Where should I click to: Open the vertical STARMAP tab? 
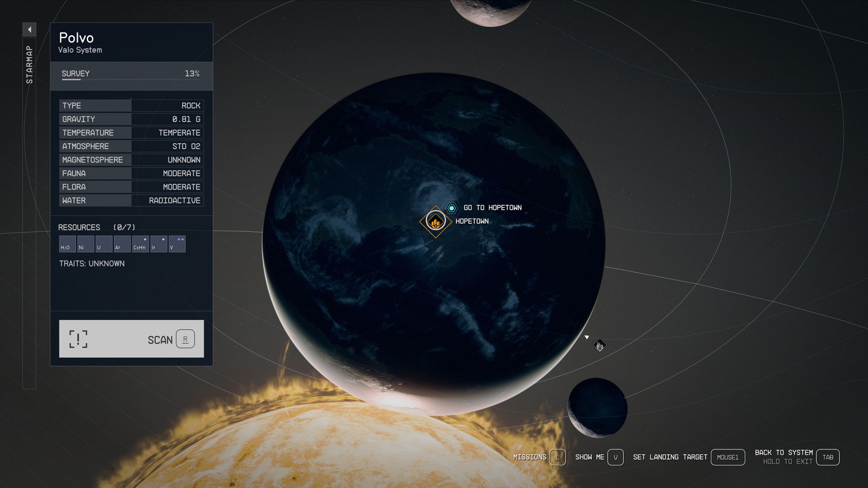coord(29,212)
